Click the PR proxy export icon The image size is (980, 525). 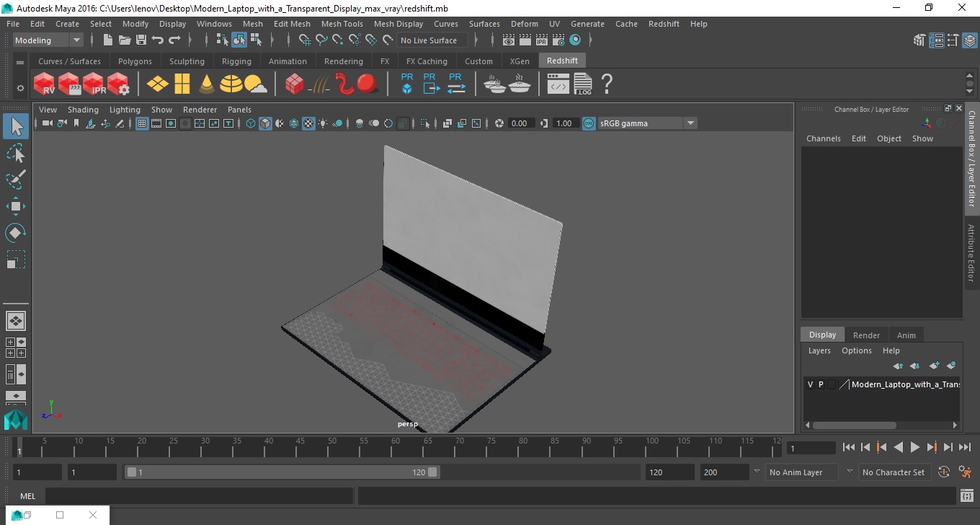[x=431, y=84]
